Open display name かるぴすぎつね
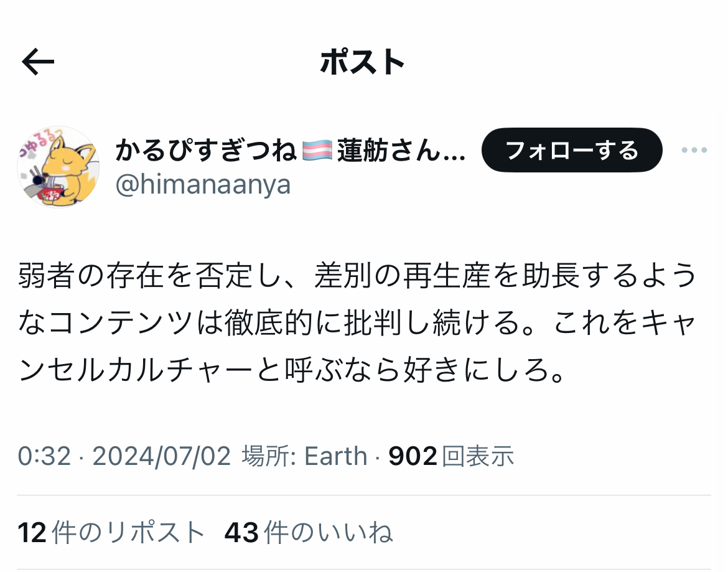This screenshot has height=572, width=728. [x=206, y=151]
